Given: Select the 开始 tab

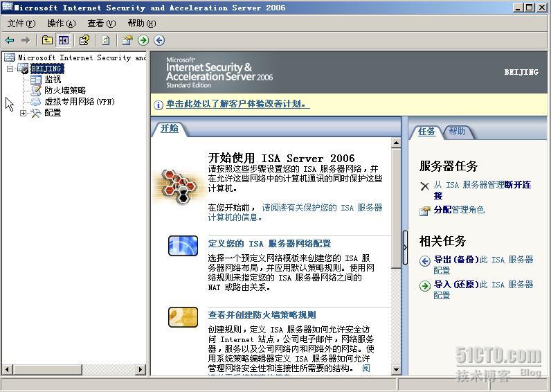Looking at the screenshot, I should (170, 128).
